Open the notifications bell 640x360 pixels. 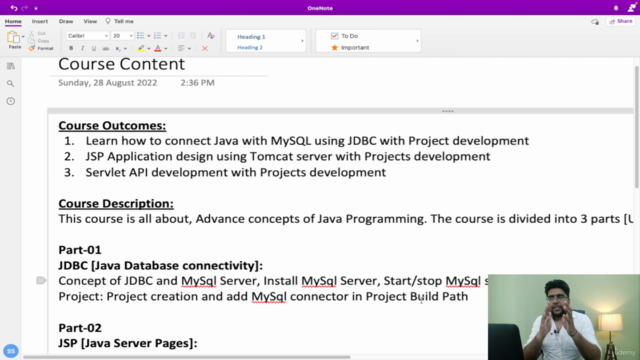(x=616, y=8)
